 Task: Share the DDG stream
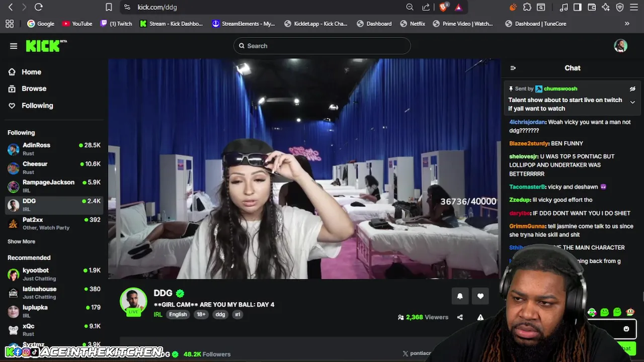[x=460, y=317]
